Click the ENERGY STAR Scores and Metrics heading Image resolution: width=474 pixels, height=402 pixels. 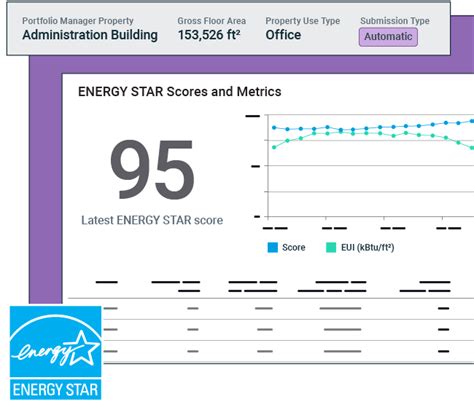[x=180, y=92]
